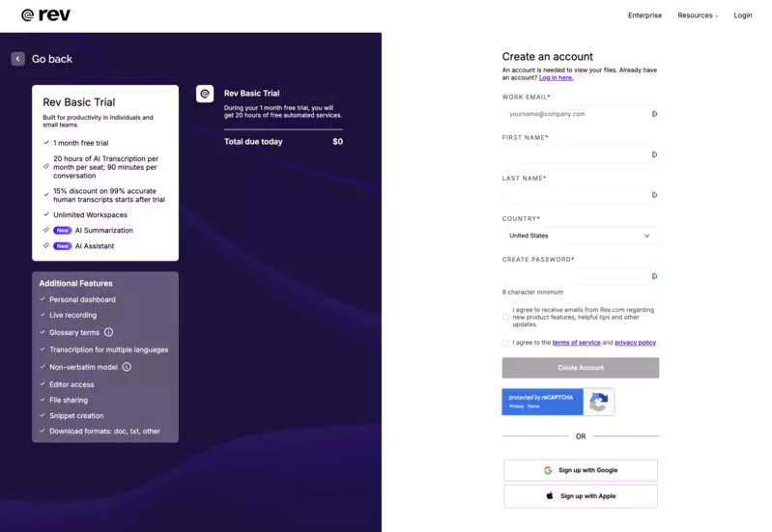772x532 pixels.
Task: Click the autofill icon in First Name field
Action: click(654, 154)
